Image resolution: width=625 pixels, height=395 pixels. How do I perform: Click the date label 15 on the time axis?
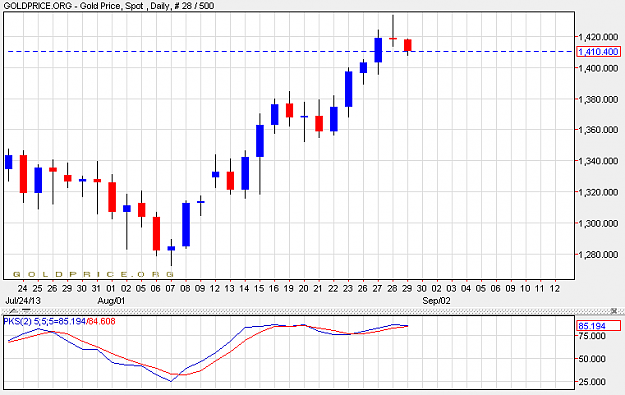click(259, 289)
